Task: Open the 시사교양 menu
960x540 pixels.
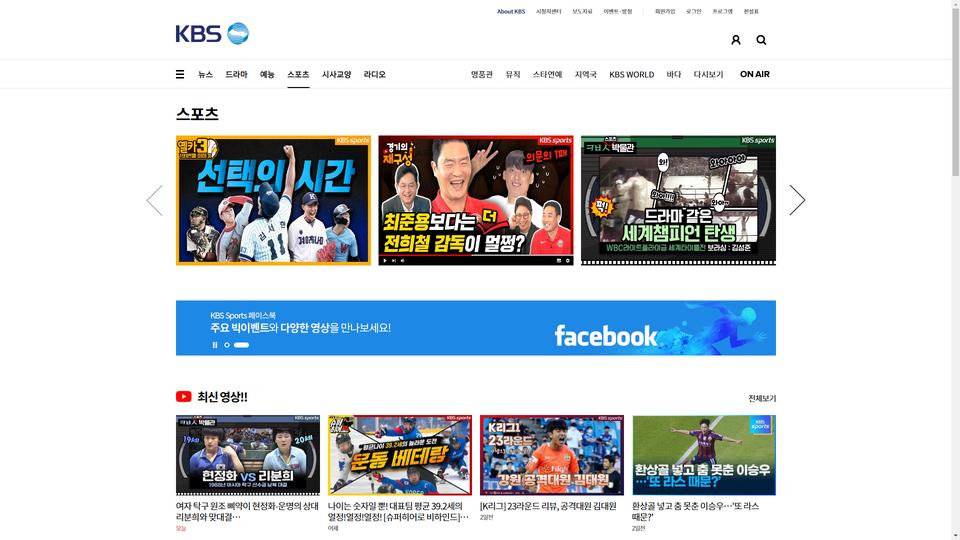Action: [x=336, y=74]
